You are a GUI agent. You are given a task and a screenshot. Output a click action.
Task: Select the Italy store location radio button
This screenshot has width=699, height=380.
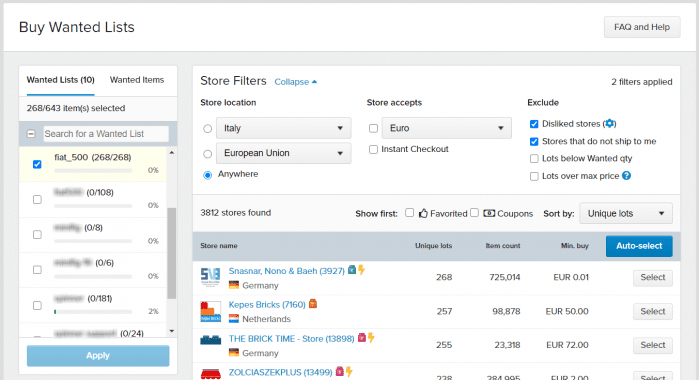(x=207, y=128)
